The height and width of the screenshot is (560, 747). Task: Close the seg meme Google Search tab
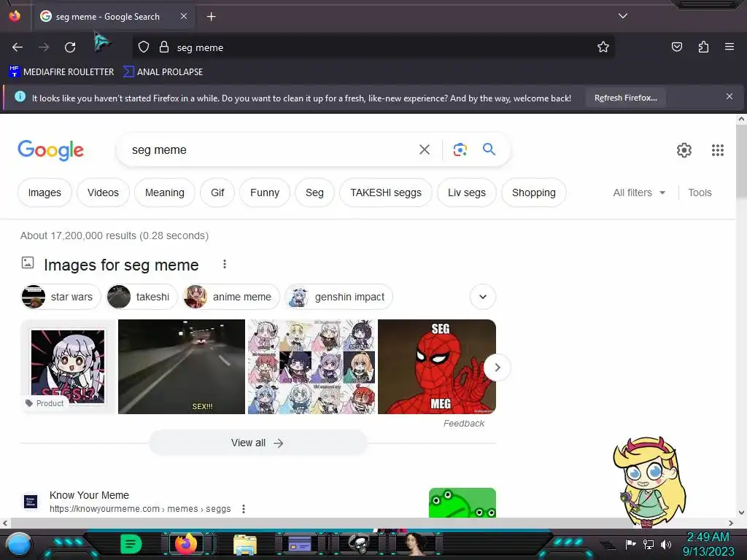183,16
